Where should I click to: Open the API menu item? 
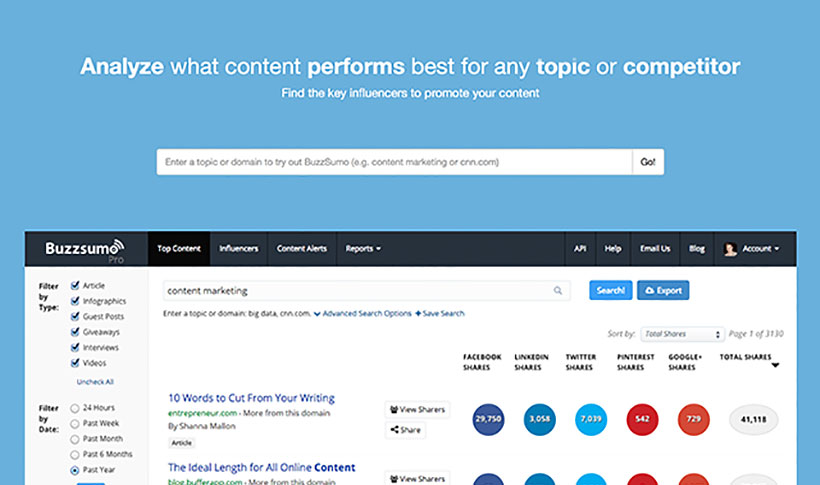coord(580,249)
